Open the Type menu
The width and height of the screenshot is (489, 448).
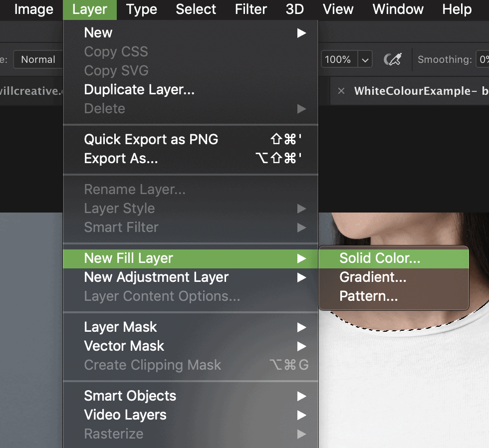coord(142,9)
